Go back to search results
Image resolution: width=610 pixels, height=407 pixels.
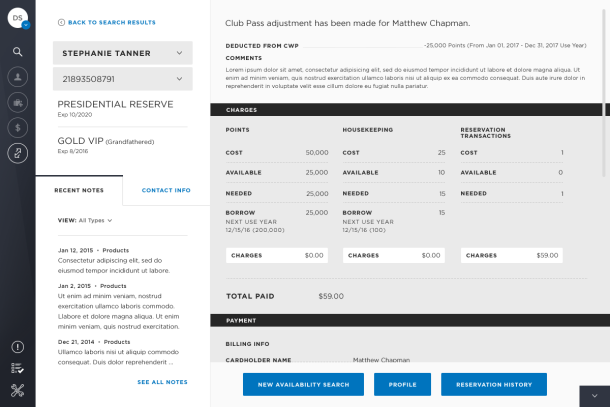click(112, 23)
